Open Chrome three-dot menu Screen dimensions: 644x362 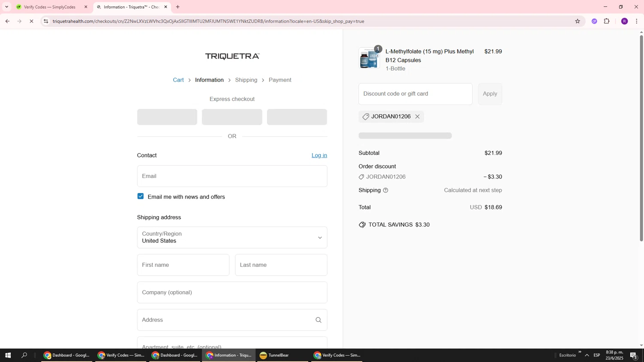637,21
